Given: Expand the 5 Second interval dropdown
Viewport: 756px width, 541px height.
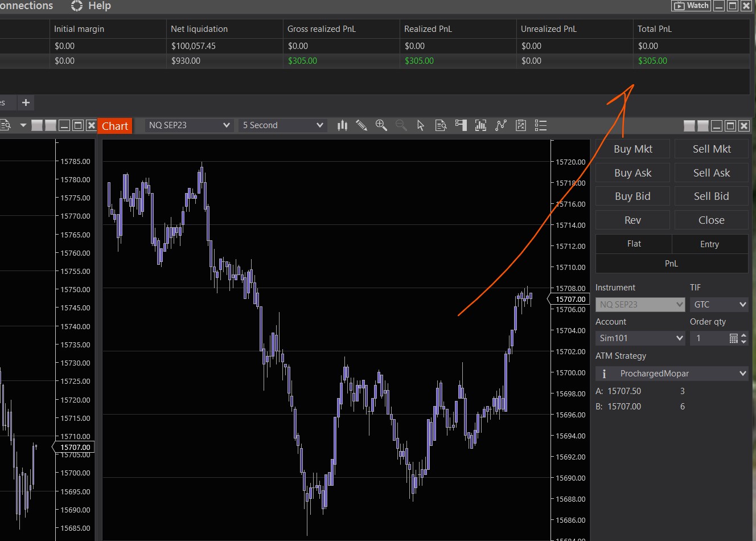Looking at the screenshot, I should 283,125.
